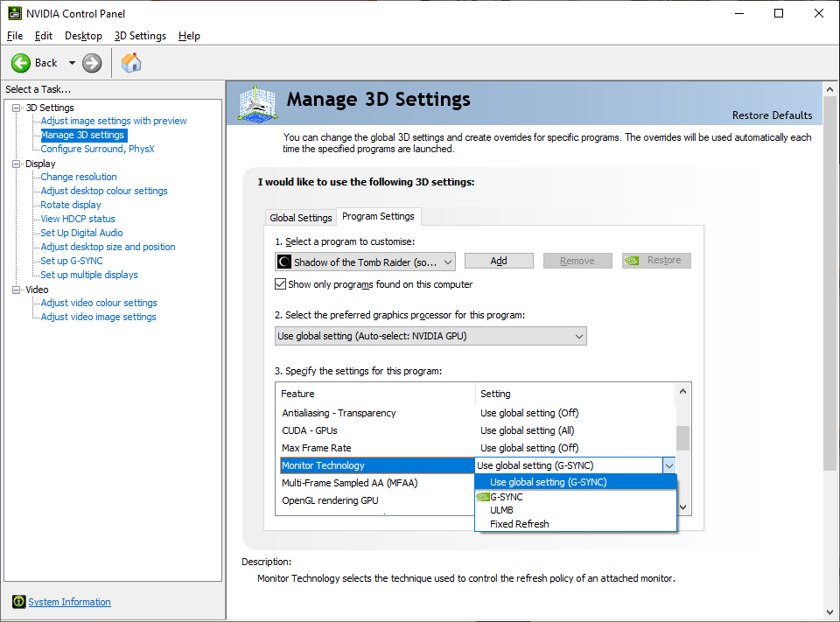This screenshot has width=840, height=622.
Task: Open 'Configure Surround, PhysX'
Action: coord(97,149)
